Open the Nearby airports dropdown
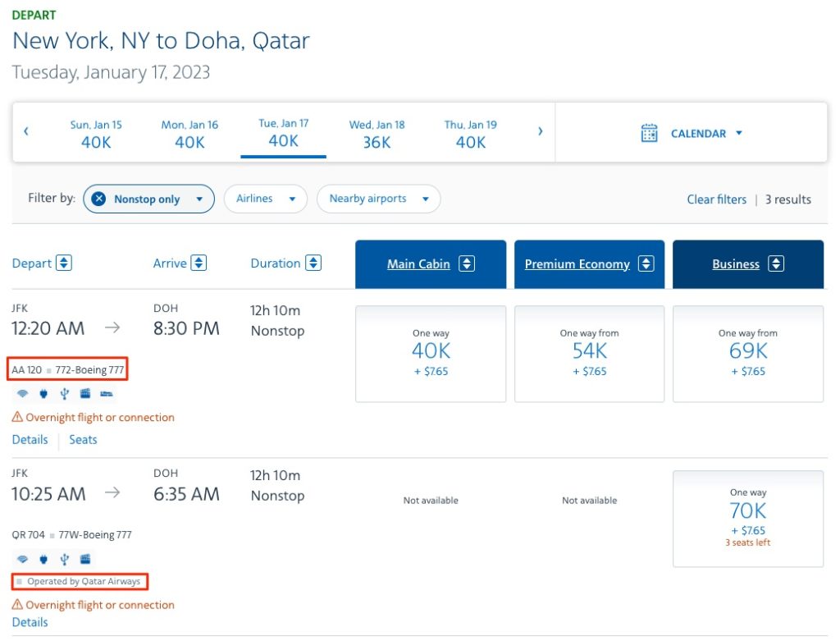 point(378,199)
